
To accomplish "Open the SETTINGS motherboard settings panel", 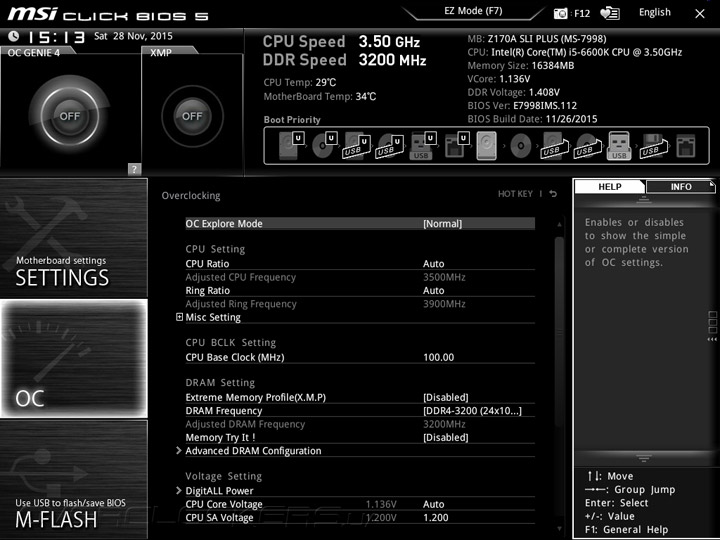I will click(73, 238).
